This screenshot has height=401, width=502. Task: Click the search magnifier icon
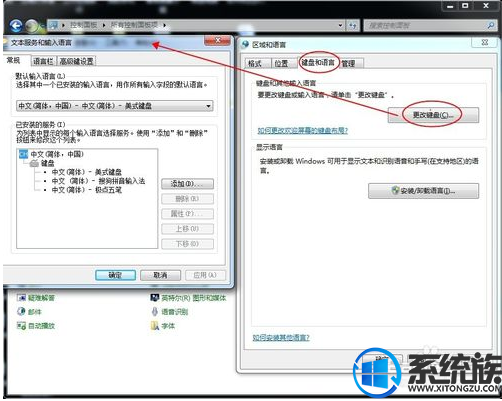[x=491, y=25]
